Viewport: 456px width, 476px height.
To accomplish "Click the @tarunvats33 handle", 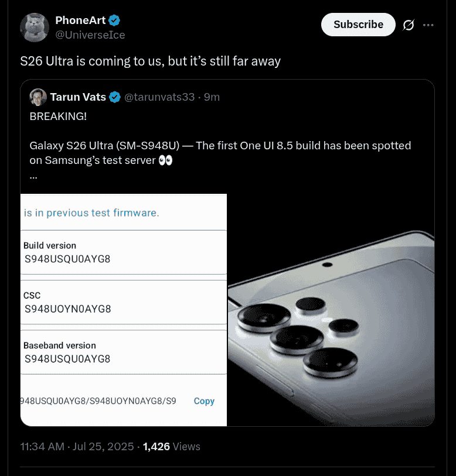I will tap(159, 97).
